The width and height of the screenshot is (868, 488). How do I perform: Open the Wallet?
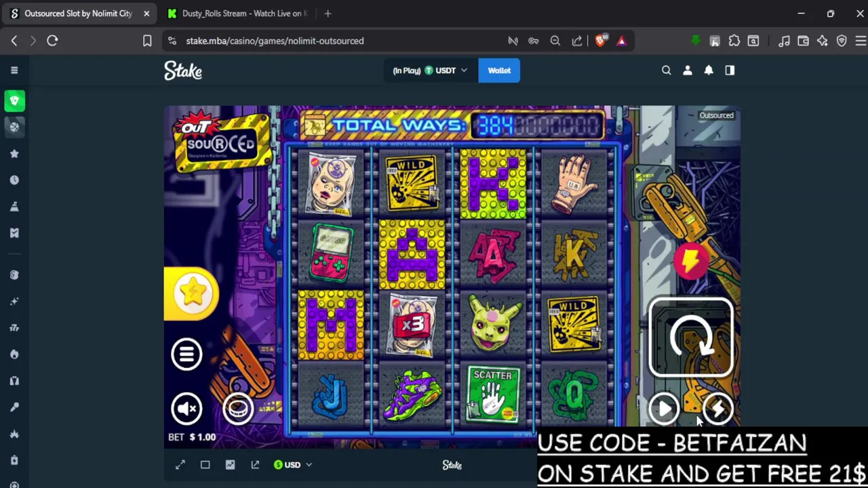click(x=499, y=70)
